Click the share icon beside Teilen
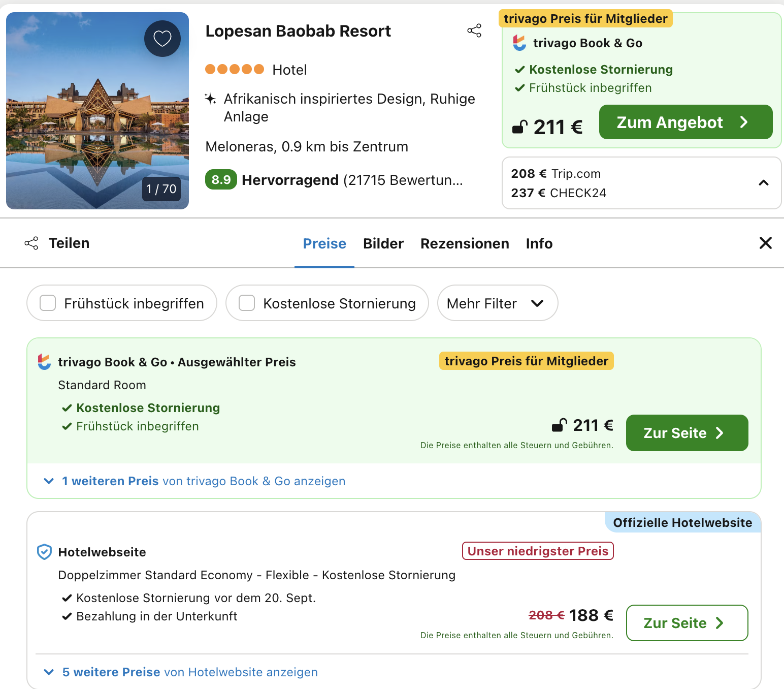Image resolution: width=784 pixels, height=689 pixels. [31, 243]
